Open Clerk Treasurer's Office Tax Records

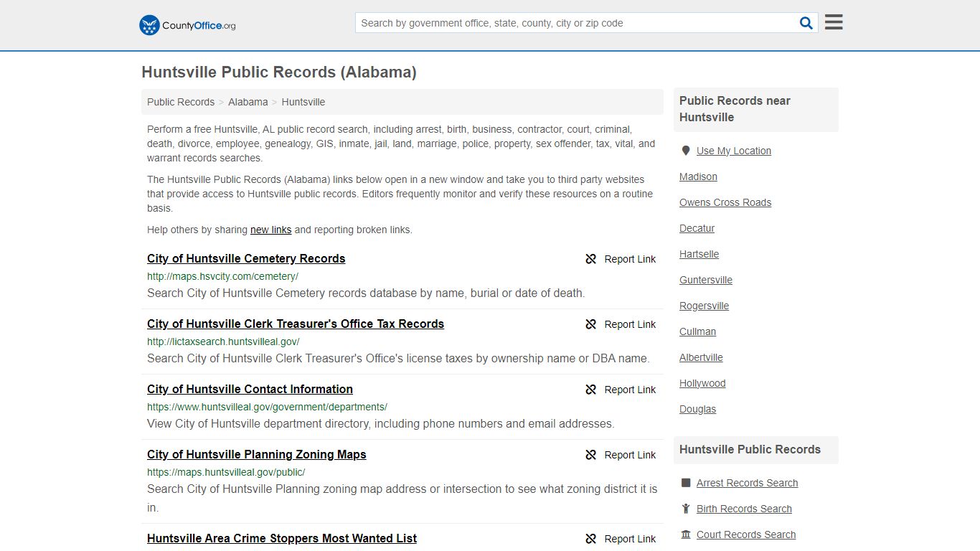[x=296, y=324]
